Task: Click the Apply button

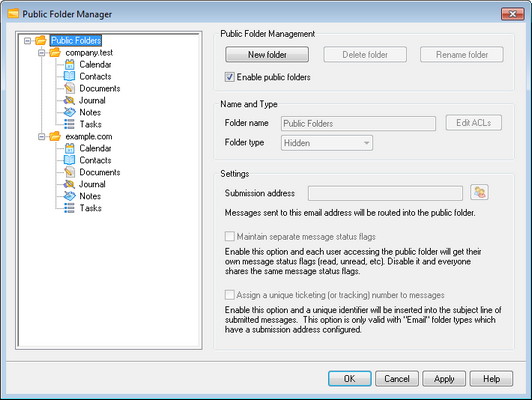Action: 444,379
